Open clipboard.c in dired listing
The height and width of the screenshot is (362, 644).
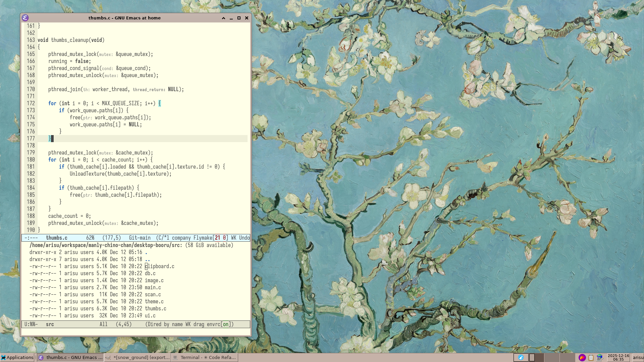click(x=160, y=266)
